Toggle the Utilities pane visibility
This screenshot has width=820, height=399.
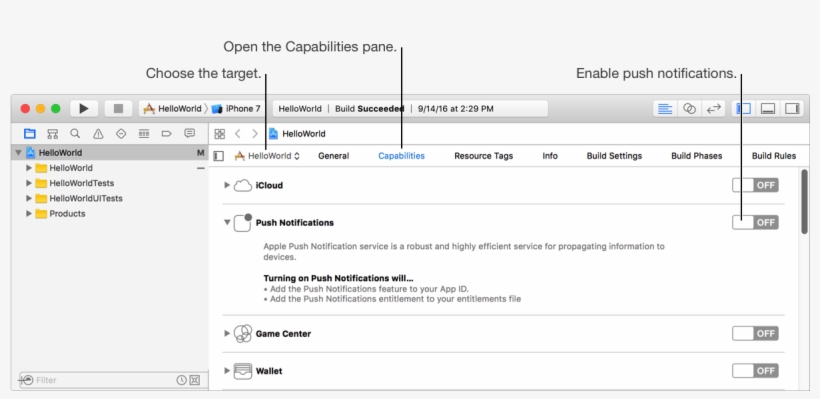point(792,109)
